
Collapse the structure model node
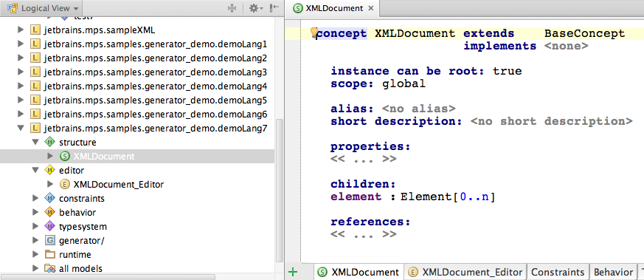35,143
